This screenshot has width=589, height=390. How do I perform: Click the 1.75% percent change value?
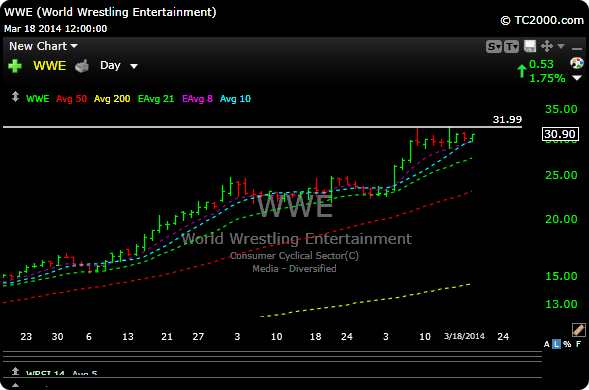pos(547,78)
